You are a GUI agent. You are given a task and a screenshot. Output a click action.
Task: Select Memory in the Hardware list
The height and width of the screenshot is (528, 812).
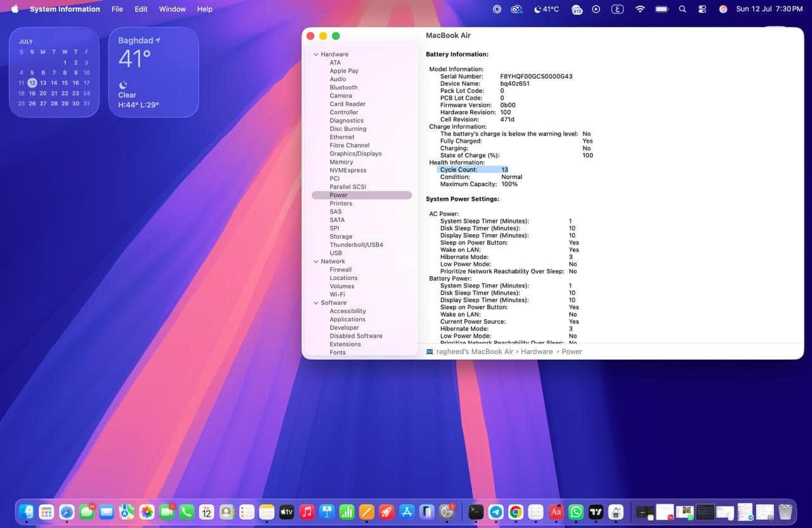341,162
